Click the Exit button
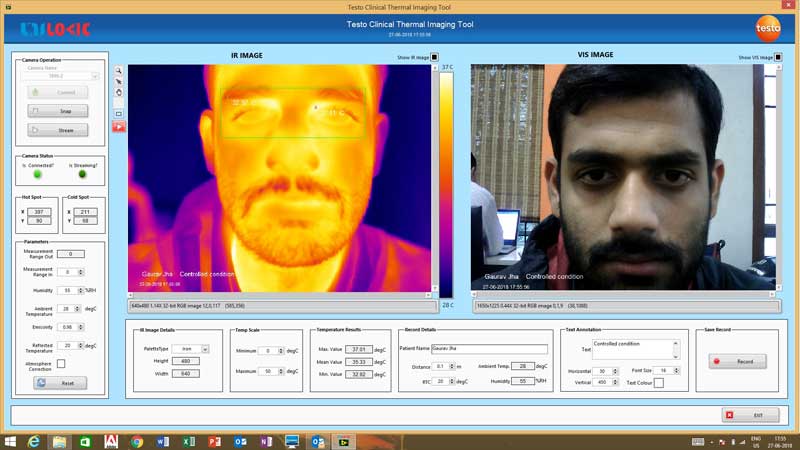The height and width of the screenshot is (450, 800). pos(751,415)
